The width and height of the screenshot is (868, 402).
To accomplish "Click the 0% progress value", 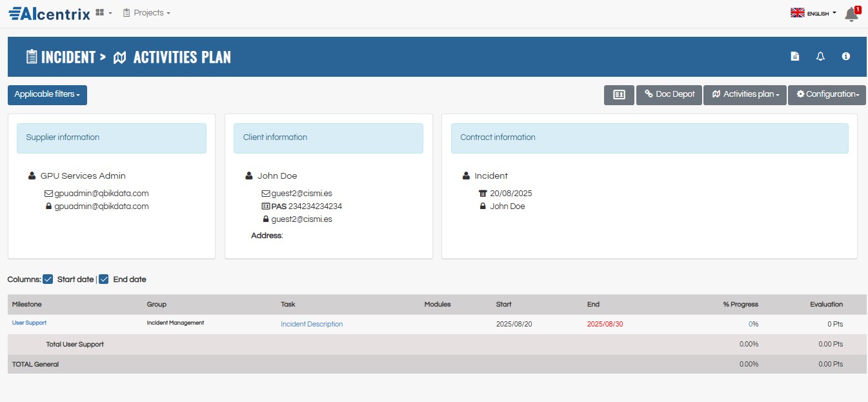I will pos(751,324).
